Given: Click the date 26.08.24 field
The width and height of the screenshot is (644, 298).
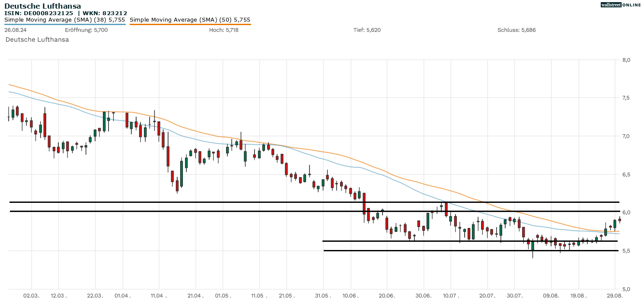Looking at the screenshot, I should coord(15,30).
